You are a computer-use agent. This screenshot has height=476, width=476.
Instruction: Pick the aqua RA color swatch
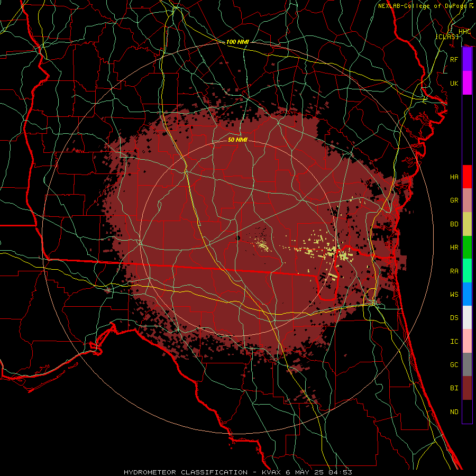click(x=467, y=271)
